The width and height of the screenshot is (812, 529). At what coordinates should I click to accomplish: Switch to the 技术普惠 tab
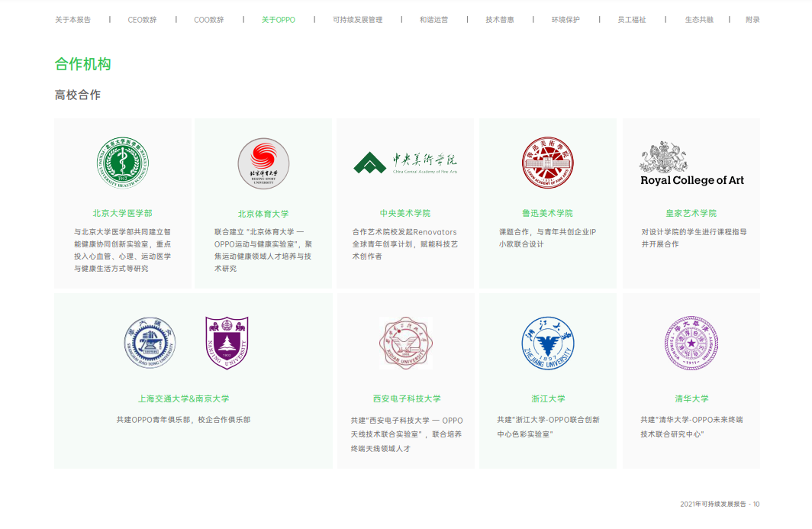point(500,20)
